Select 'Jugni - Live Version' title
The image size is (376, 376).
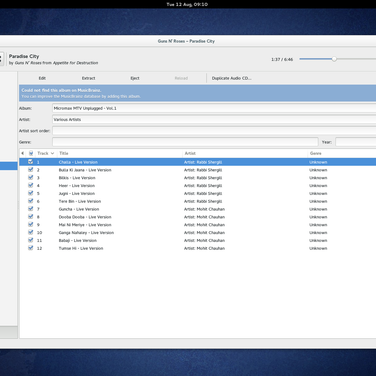pyautogui.click(x=77, y=194)
